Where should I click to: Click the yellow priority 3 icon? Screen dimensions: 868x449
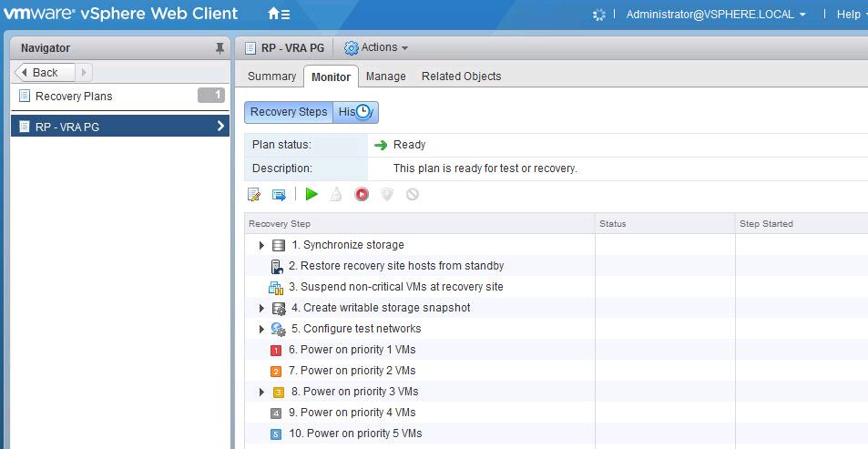279,393
